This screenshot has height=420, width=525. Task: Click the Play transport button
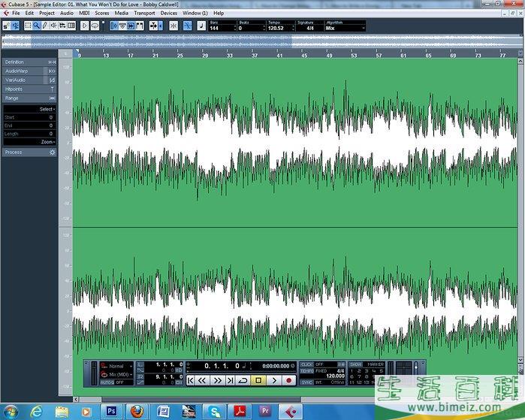pyautogui.click(x=274, y=380)
